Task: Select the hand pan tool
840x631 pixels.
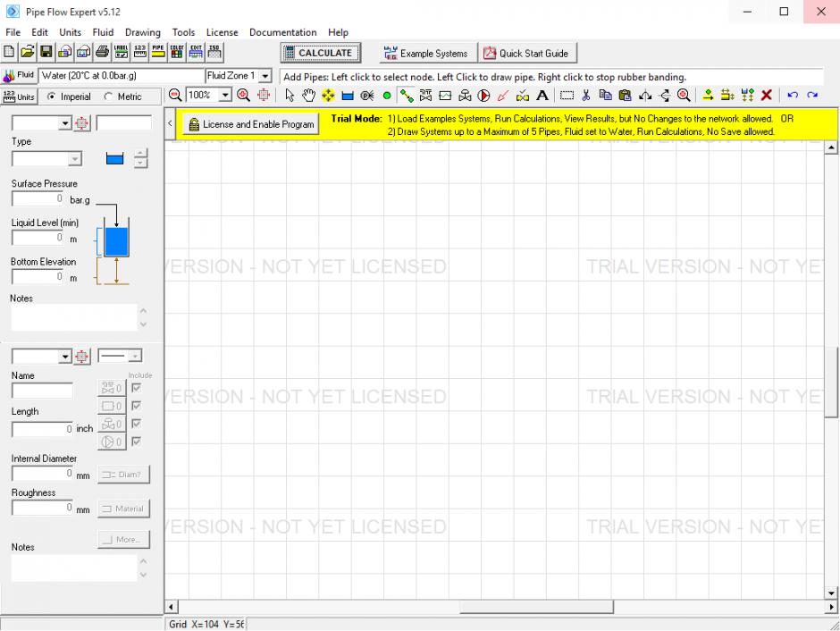Action: [308, 96]
